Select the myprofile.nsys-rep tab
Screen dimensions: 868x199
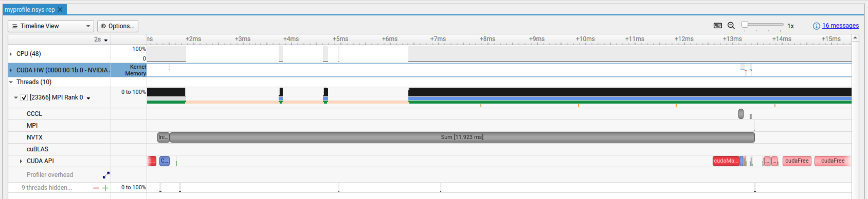tap(30, 9)
